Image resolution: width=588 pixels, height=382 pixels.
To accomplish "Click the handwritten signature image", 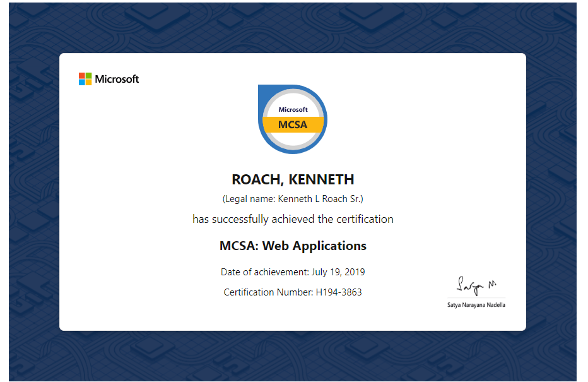I will 476,286.
